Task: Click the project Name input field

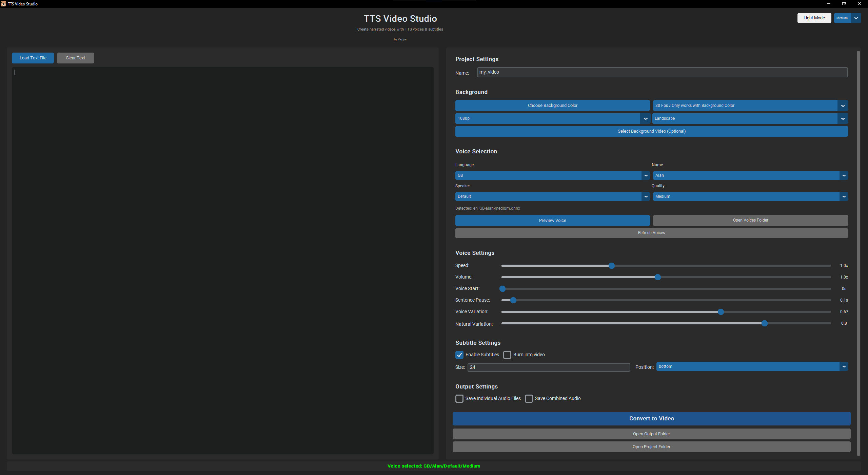Action: (662, 72)
